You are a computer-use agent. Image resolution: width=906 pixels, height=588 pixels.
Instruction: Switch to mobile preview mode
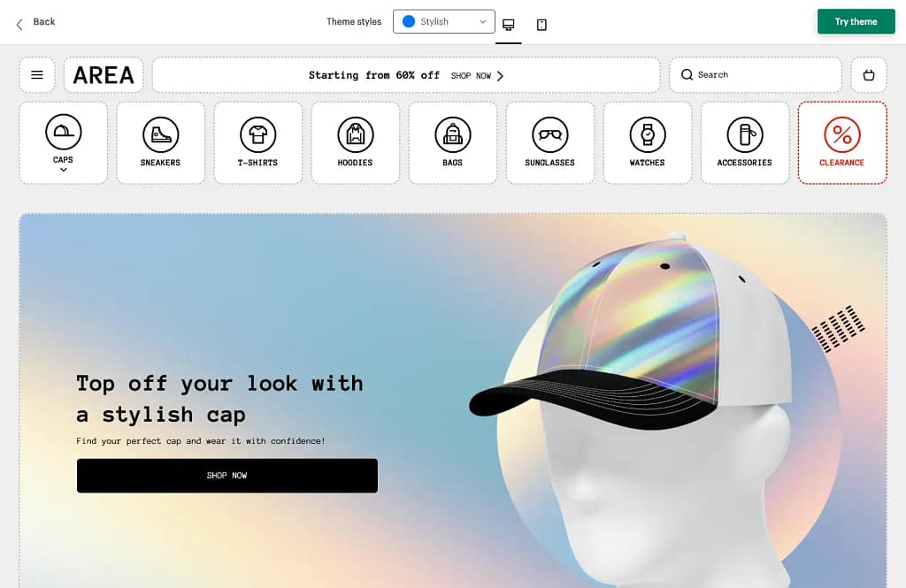pos(541,24)
